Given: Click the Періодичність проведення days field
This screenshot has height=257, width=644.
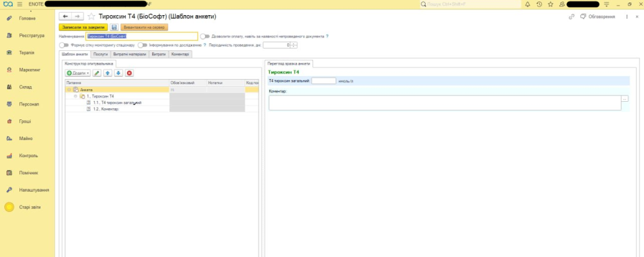Looking at the screenshot, I should click(277, 45).
